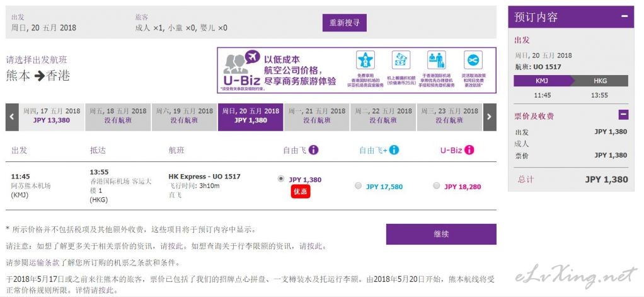Select the 周五, 18 五月 2018 date tab
The width and height of the screenshot is (644, 297).
click(118, 117)
